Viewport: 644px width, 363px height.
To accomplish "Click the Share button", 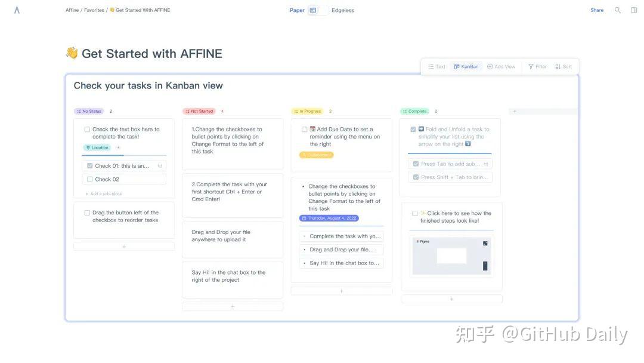I will pyautogui.click(x=597, y=10).
